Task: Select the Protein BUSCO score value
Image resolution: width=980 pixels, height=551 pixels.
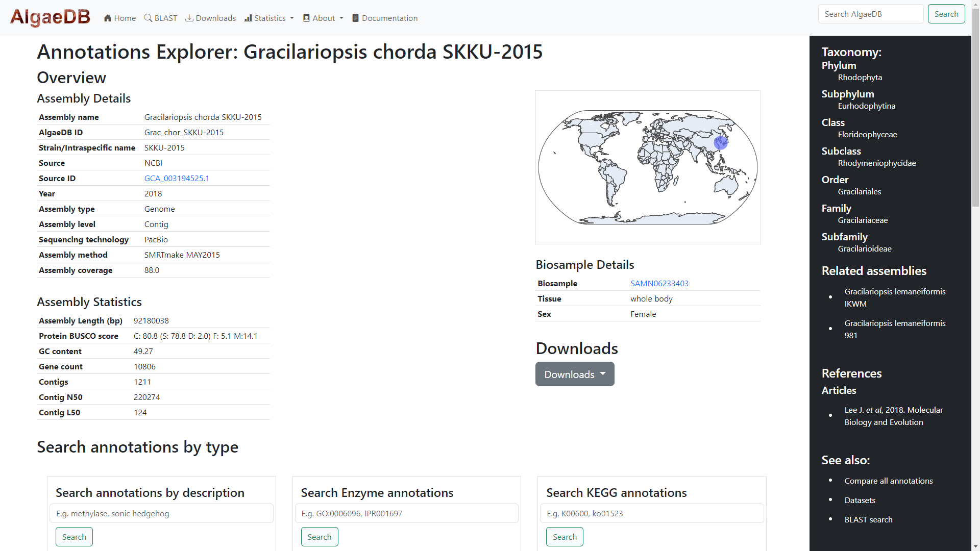Action: tap(195, 336)
